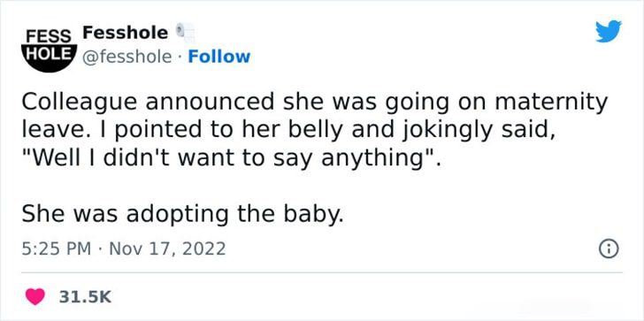Like the tweet with the pink heart
Viewport: 644px width, 321px height.
(x=35, y=296)
